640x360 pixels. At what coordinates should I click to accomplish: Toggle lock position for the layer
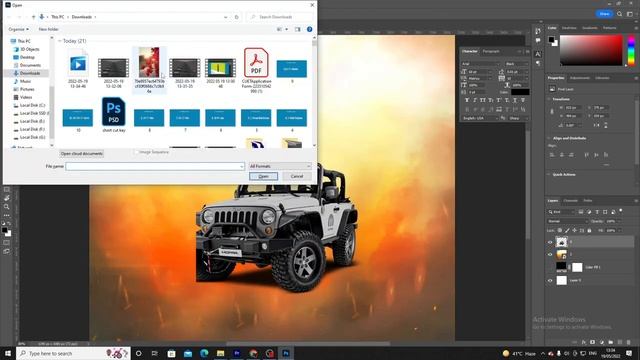click(574, 231)
